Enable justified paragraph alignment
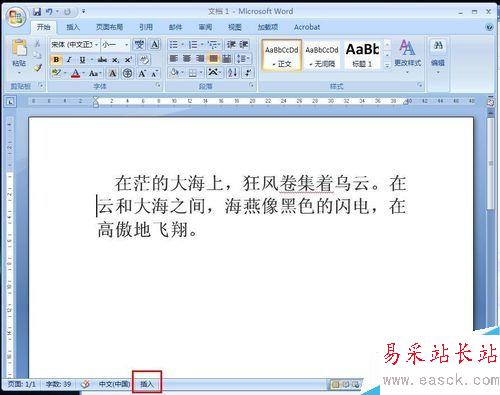Screen dimensions: 500x395 tap(213, 59)
